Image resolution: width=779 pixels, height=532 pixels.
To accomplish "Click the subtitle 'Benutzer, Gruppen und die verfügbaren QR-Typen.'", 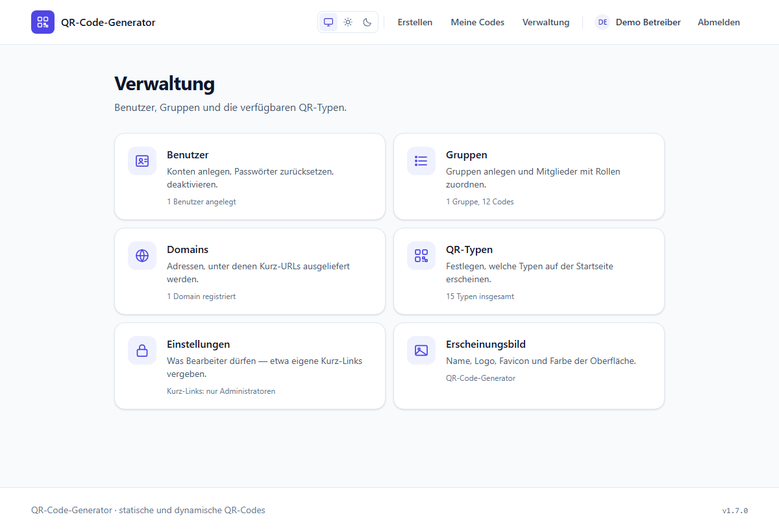I will click(x=230, y=108).
